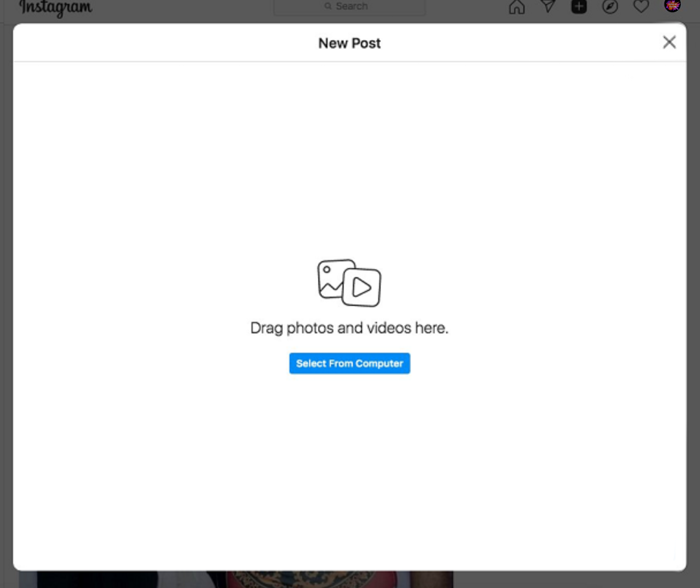Close the New Post dialog
This screenshot has height=588, width=700.
click(x=669, y=42)
